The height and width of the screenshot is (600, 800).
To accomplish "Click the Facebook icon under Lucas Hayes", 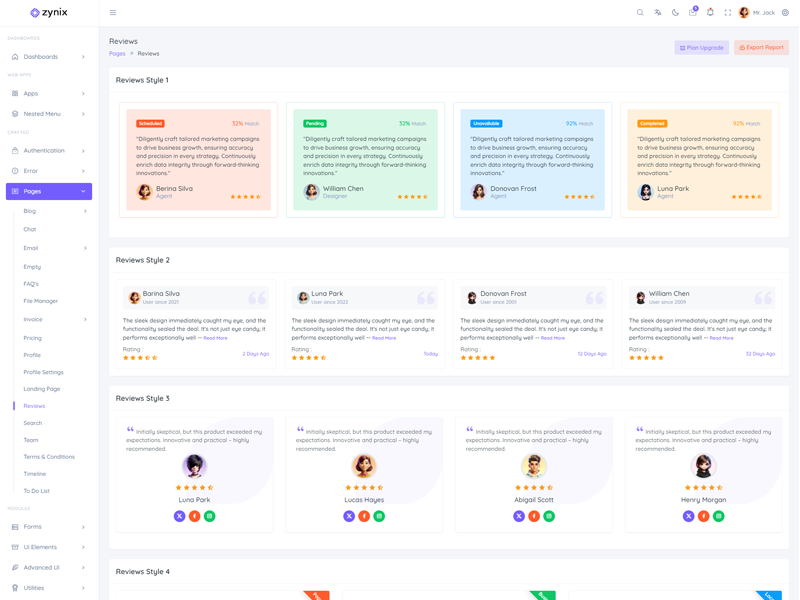I will (364, 516).
